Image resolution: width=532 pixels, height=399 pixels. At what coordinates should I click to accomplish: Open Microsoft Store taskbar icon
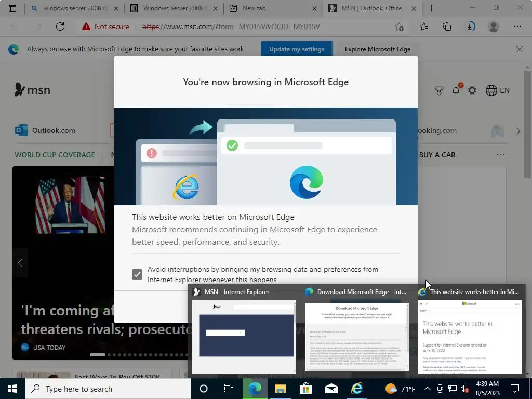(305, 389)
